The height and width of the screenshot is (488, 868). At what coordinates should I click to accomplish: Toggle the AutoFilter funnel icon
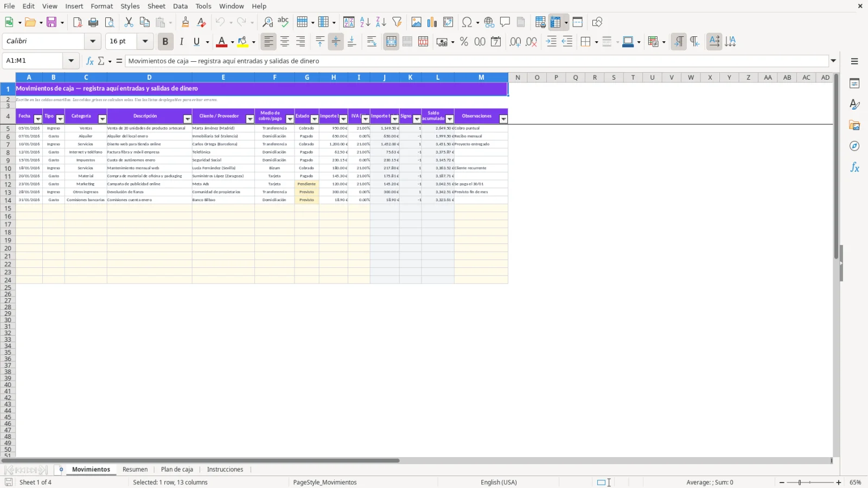coord(397,22)
